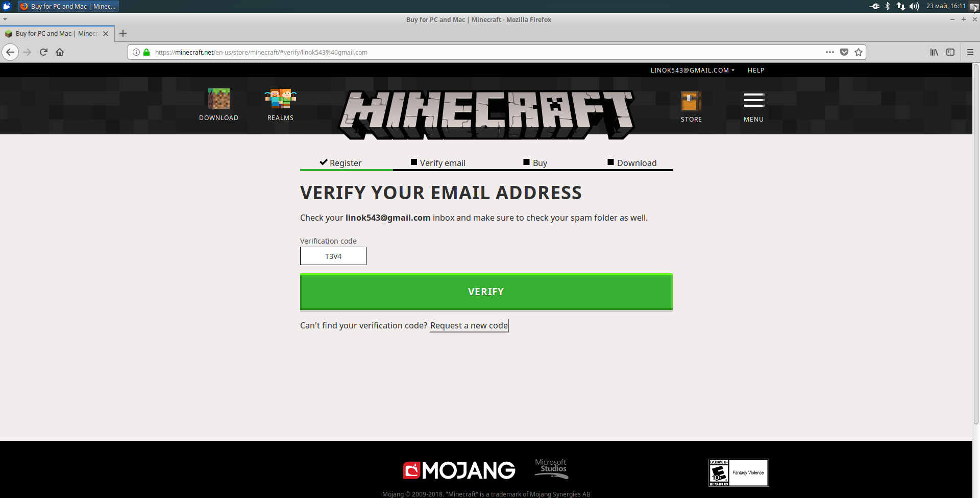Open the hamburger Menu icon
980x498 pixels.
[x=753, y=100]
